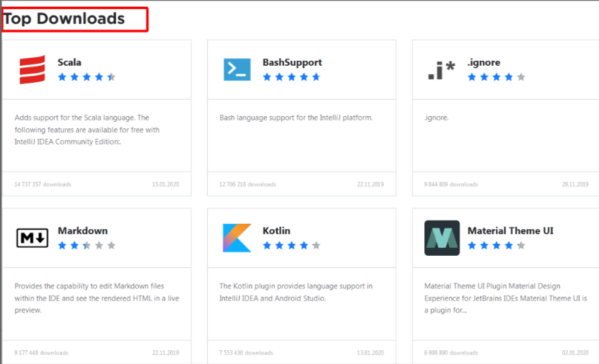Click the Kotlin 13.01.2020 update date
The image size is (599, 364).
371,353
